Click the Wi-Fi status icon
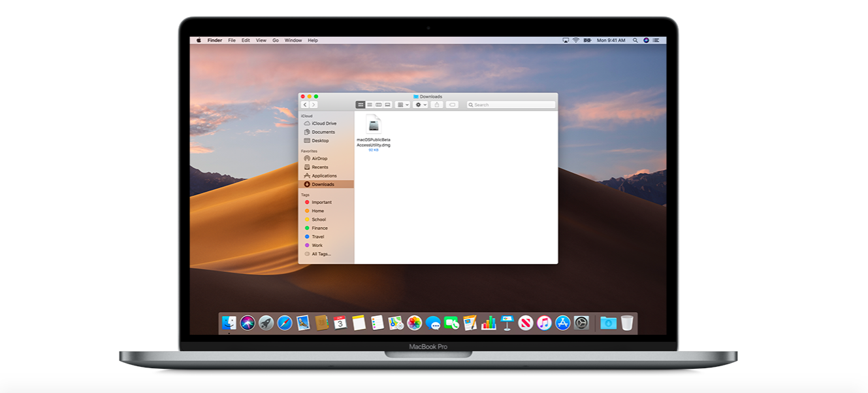This screenshot has width=868, height=393. [575, 41]
